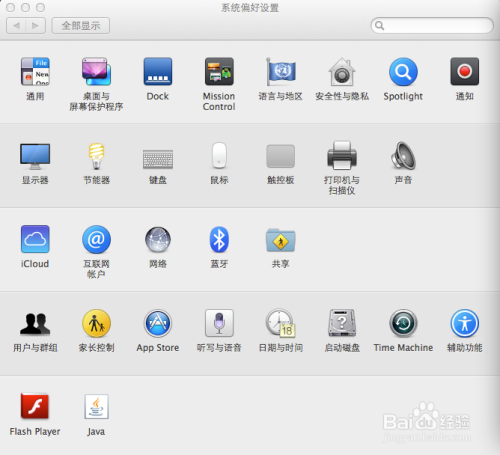Go forward with the right arrow button
Viewport: 500px width, 455px height.
(36, 26)
